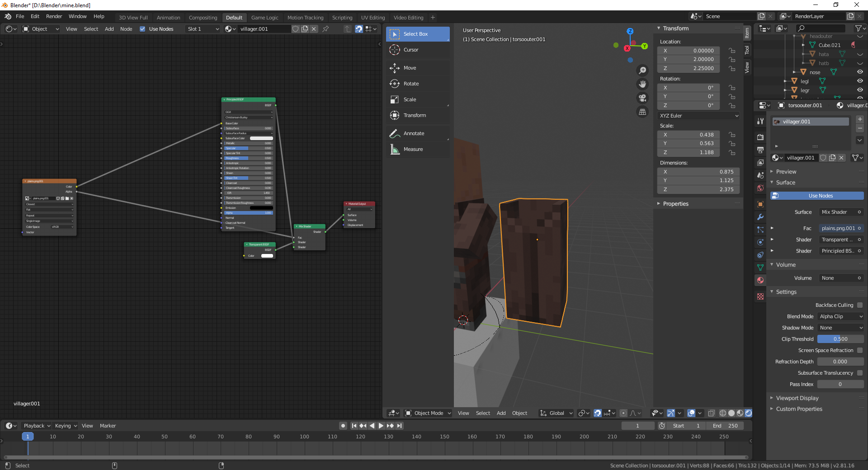Toggle node editor snapping magnet
Screen dimensions: 868x470
359,29
